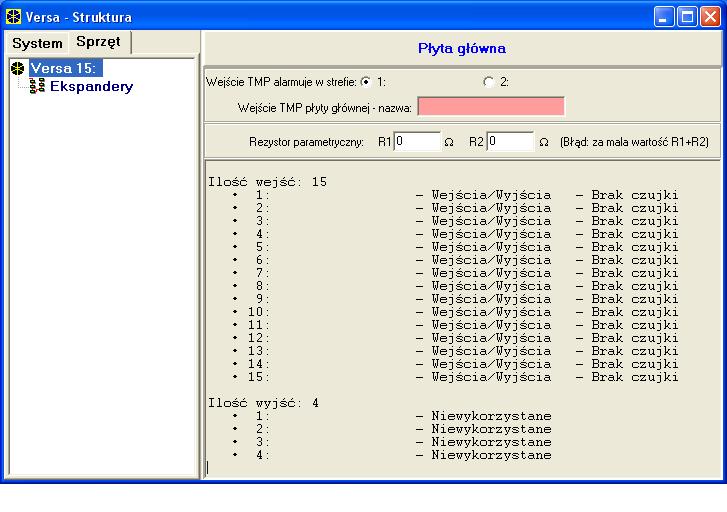Maximize the Versa - Struktura window
The height and width of the screenshot is (512, 727).
[687, 17]
